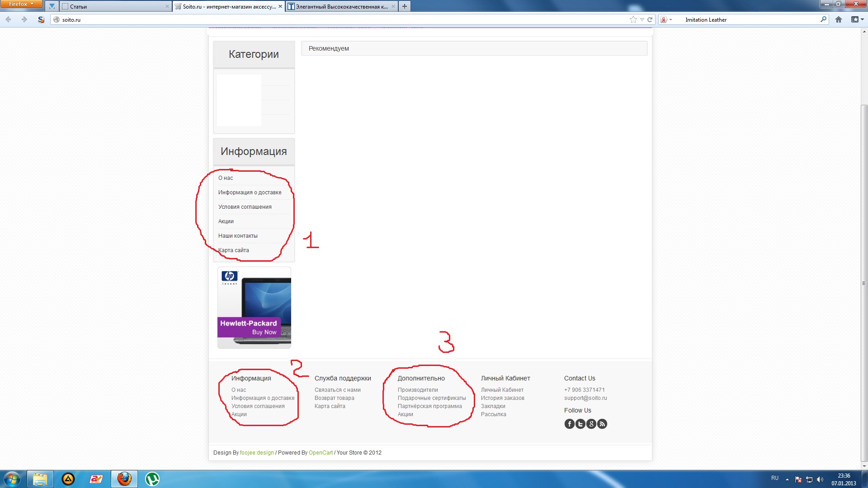Bookmark this page with the star icon
868x488 pixels.
click(633, 19)
